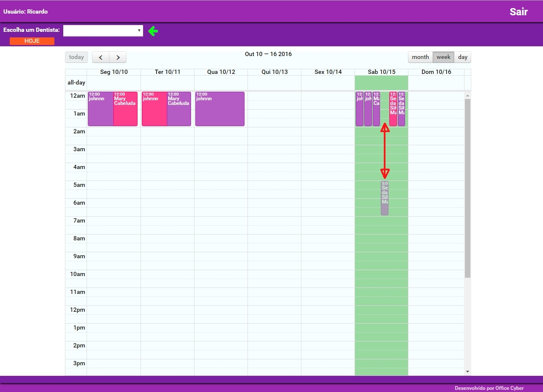The height and width of the screenshot is (392, 543).
Task: Click the 7am time label
Action: coord(79,220)
